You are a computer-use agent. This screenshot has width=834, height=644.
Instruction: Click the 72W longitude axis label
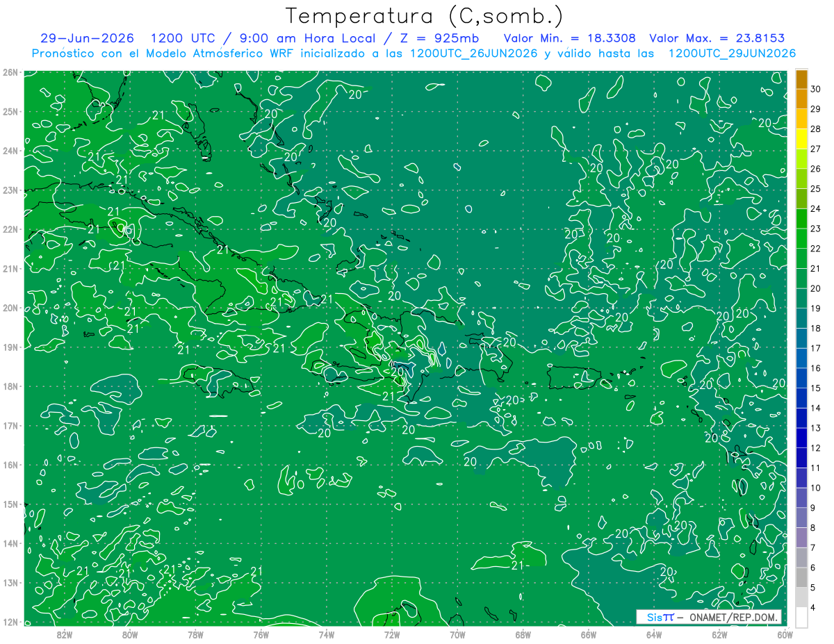tap(392, 634)
